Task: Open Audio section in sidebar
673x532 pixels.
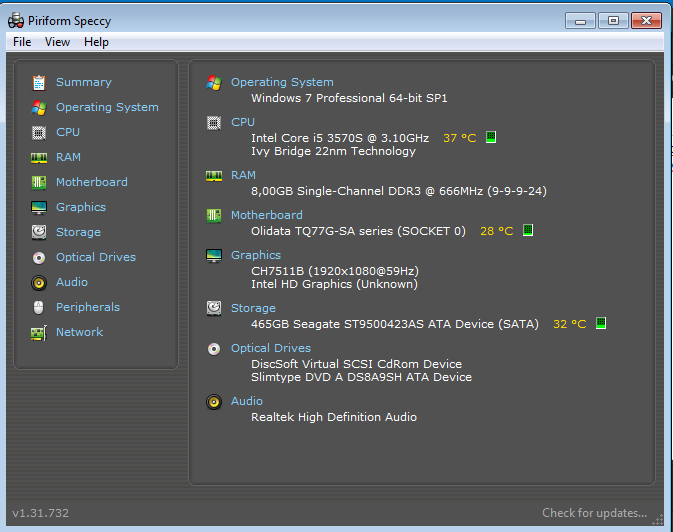Action: 72,282
